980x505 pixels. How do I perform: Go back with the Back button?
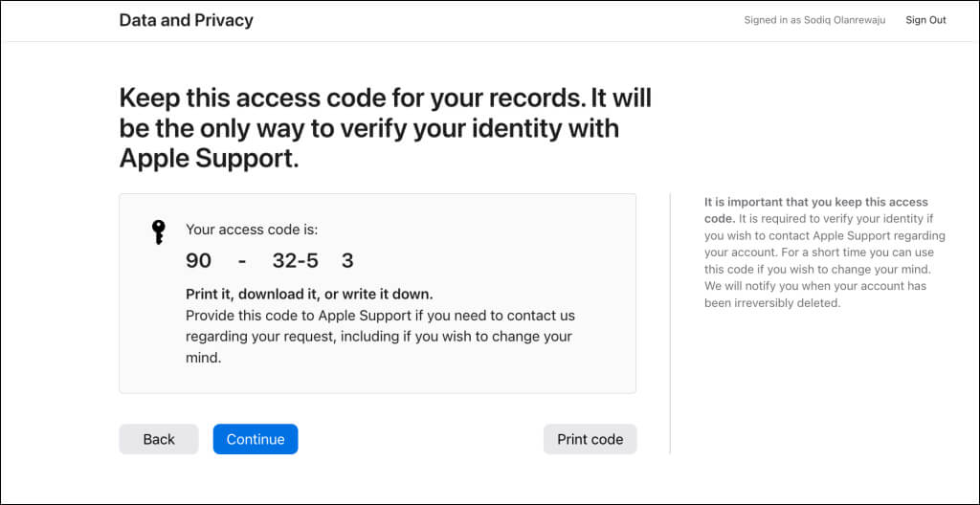[x=159, y=439]
